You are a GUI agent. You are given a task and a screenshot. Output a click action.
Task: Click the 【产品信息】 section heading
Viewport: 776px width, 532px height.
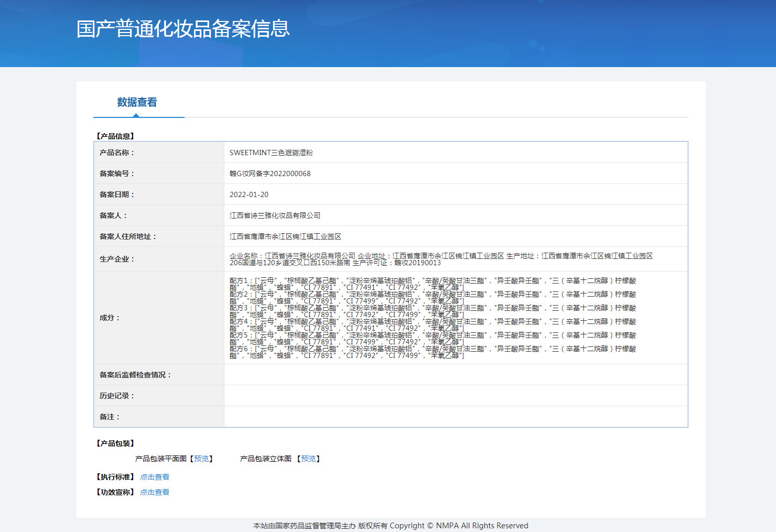(115, 136)
